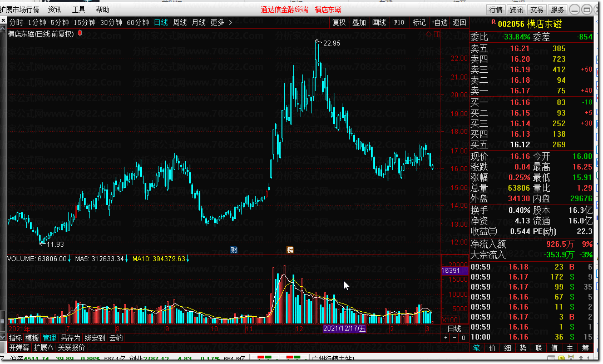The image size is (603, 364).
Task: Switch to the 联 related tab
Action: (x=538, y=348)
